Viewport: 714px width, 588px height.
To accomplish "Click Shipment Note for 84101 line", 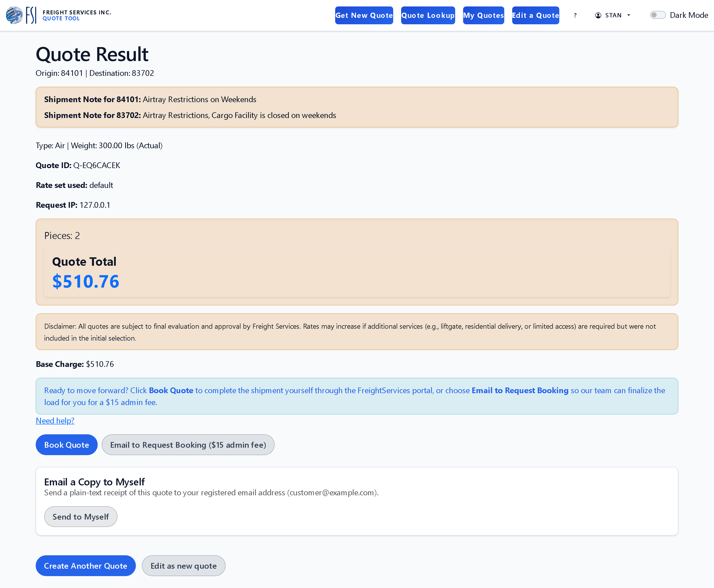I will [x=150, y=99].
